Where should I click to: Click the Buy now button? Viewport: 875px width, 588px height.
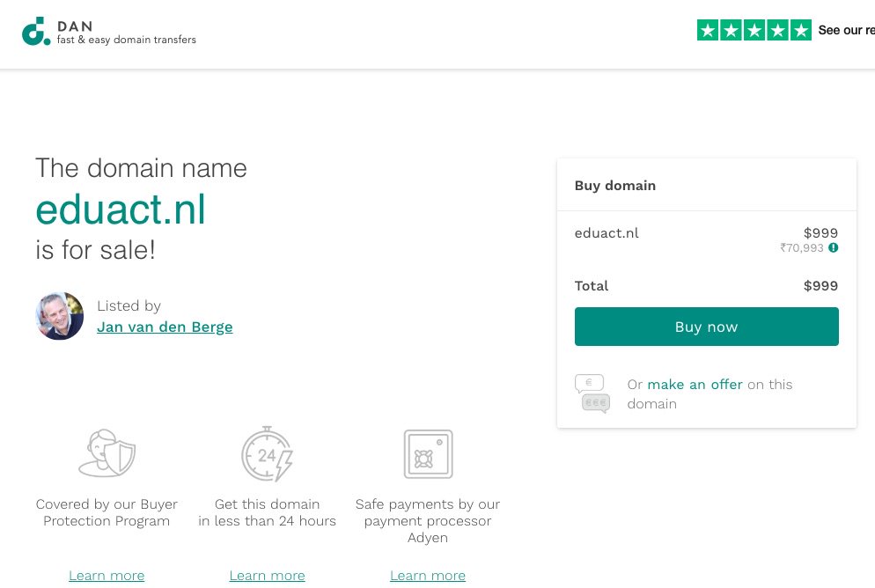[707, 327]
